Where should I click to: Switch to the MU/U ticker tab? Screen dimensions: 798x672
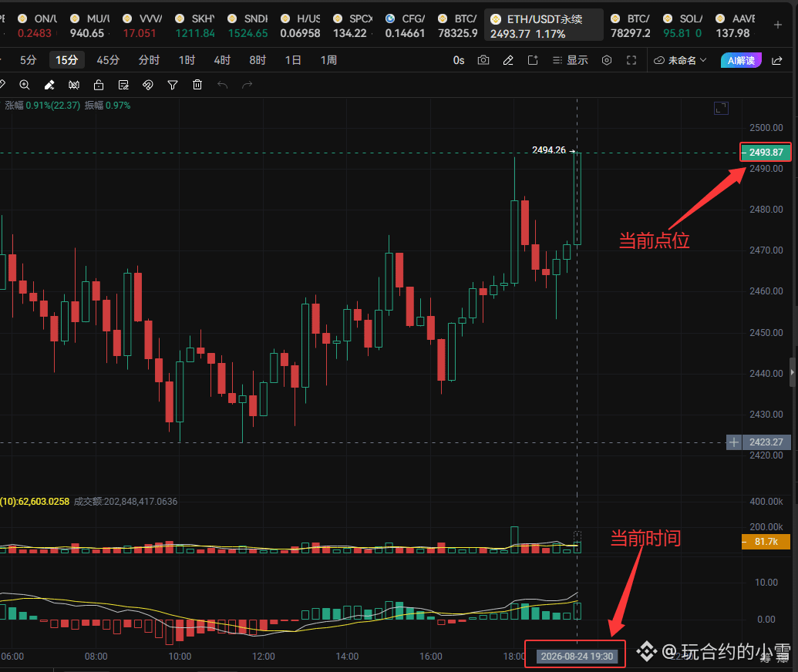[x=90, y=25]
